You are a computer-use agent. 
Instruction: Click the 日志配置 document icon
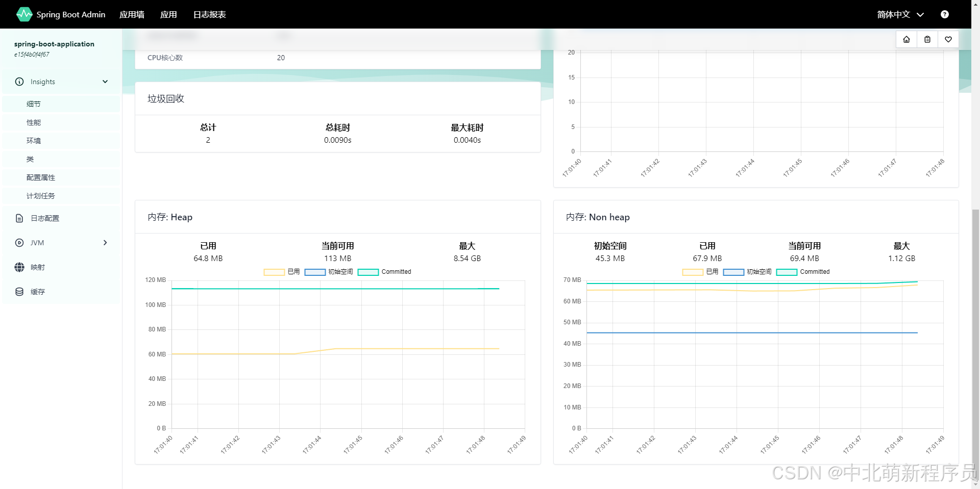19,218
